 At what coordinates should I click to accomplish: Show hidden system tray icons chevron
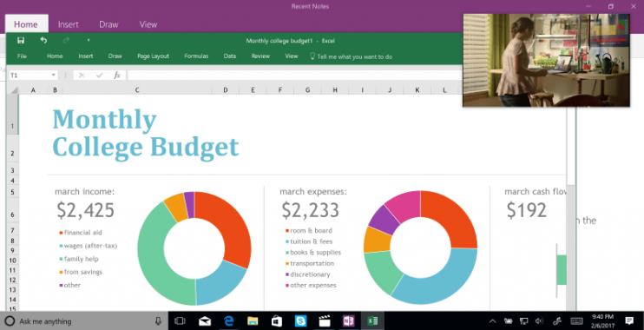(493, 321)
